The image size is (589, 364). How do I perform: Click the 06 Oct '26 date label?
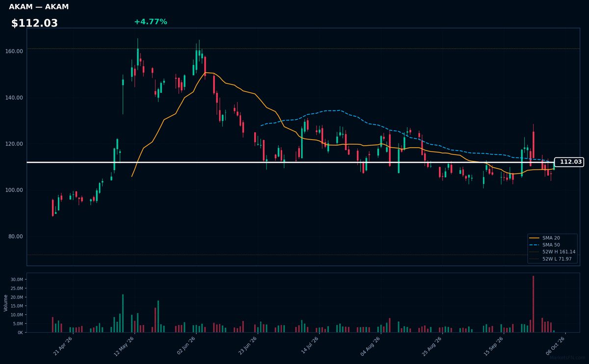[555, 346]
